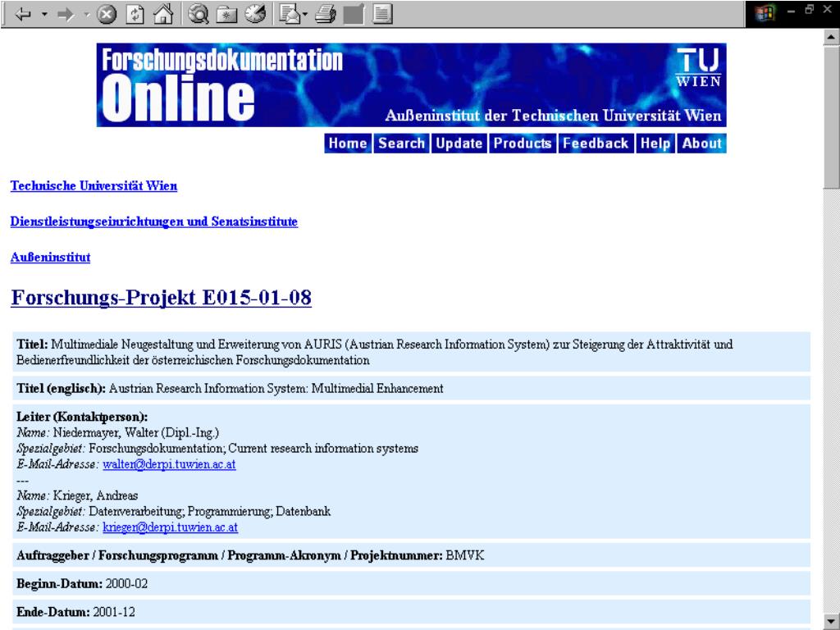Follow the Technische Universität Wien link
Screen dimensions: 840x630
point(94,186)
